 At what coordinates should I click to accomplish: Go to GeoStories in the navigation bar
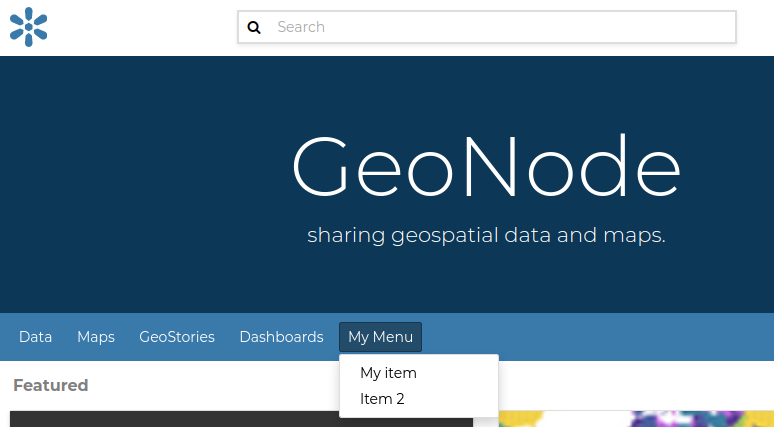pos(177,337)
